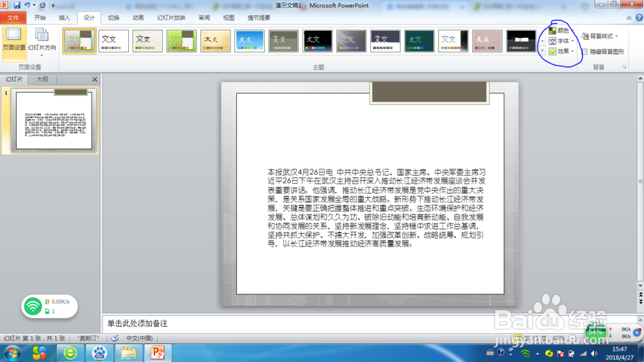The image size is (644, 362).
Task: Open the Baidu paw taskbar icon
Action: click(x=99, y=354)
